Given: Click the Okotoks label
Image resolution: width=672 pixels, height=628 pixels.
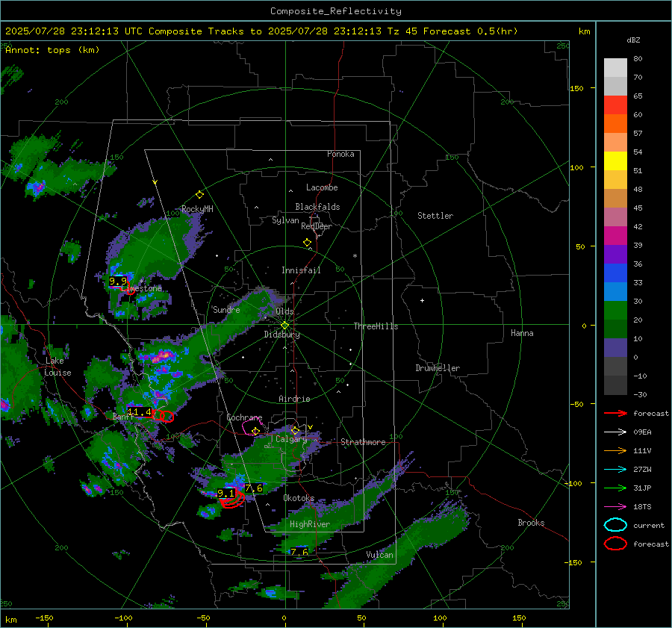Looking at the screenshot, I should [x=299, y=498].
